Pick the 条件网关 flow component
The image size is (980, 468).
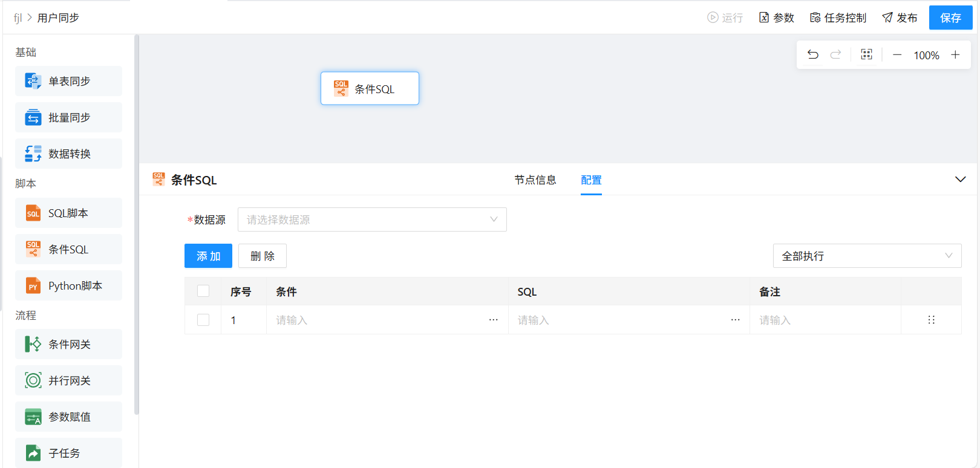point(68,344)
